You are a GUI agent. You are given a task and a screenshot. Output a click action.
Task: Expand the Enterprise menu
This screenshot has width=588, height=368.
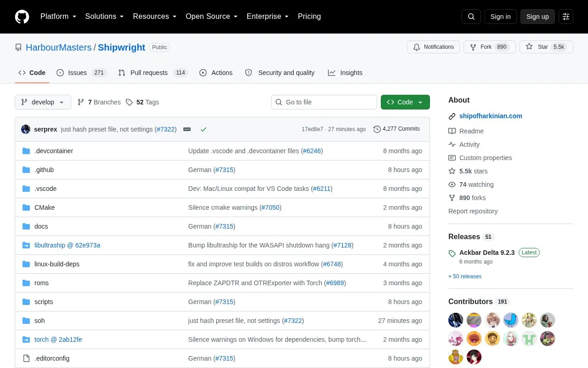pyautogui.click(x=268, y=17)
